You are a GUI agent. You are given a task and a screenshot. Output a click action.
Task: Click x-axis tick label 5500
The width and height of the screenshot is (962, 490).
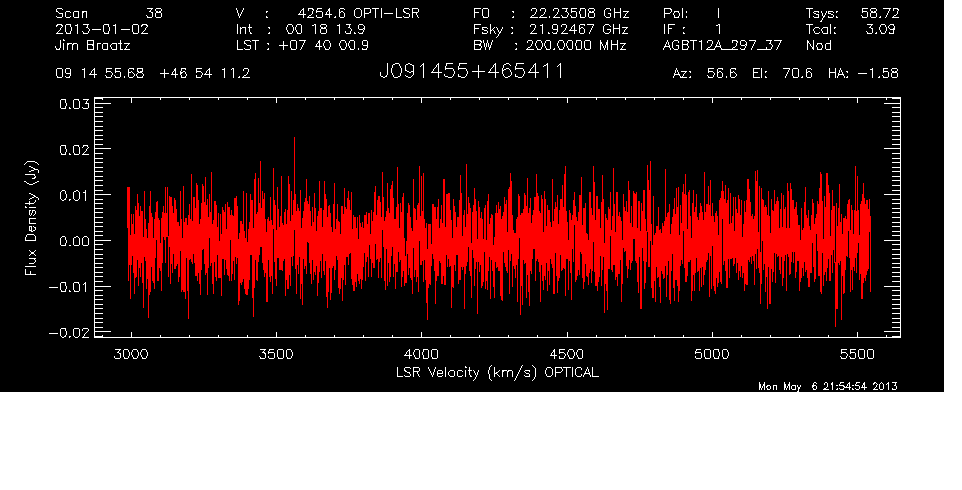pyautogui.click(x=858, y=354)
